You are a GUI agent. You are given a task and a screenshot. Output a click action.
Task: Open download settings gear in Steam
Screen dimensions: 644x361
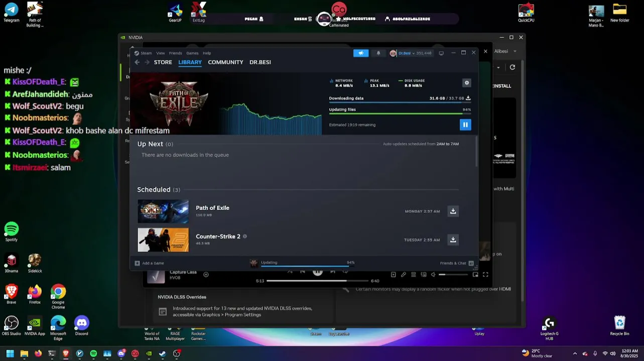(x=467, y=83)
